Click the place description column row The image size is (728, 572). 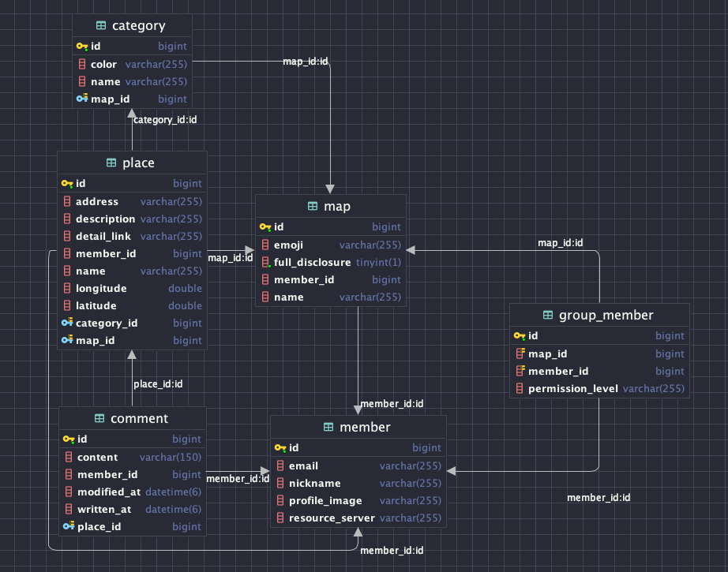pos(133,219)
